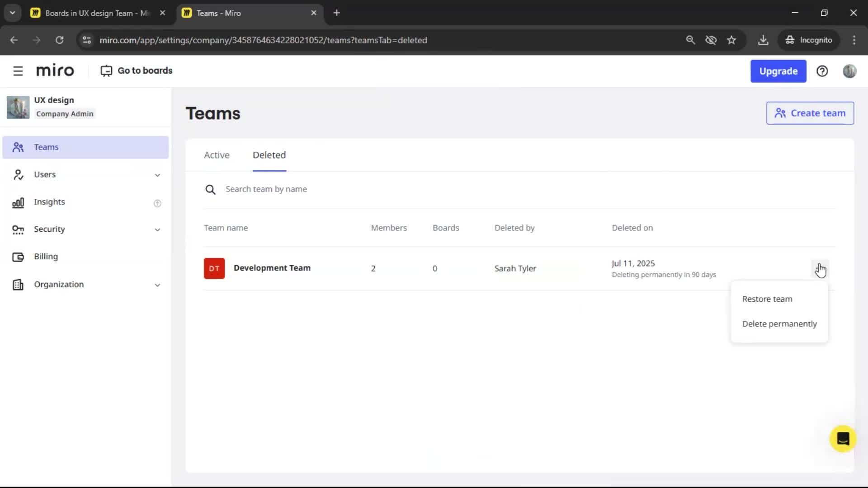Click the tracking protection eye icon
This screenshot has width=868, height=488.
pos(711,40)
